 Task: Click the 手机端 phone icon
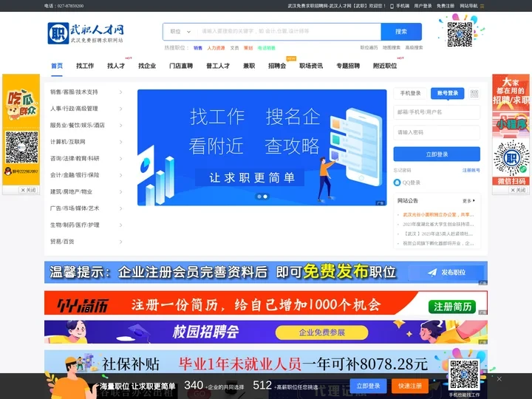click(392, 6)
